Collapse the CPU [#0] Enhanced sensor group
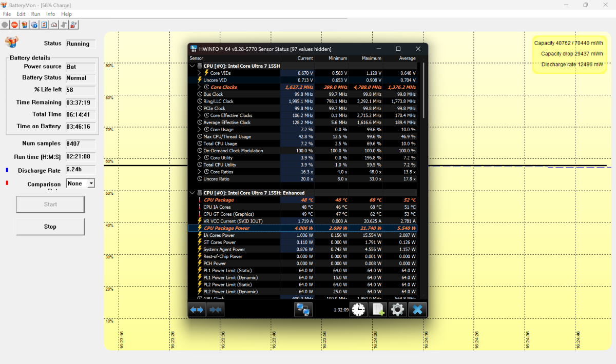This screenshot has width=616, height=364. [x=192, y=193]
